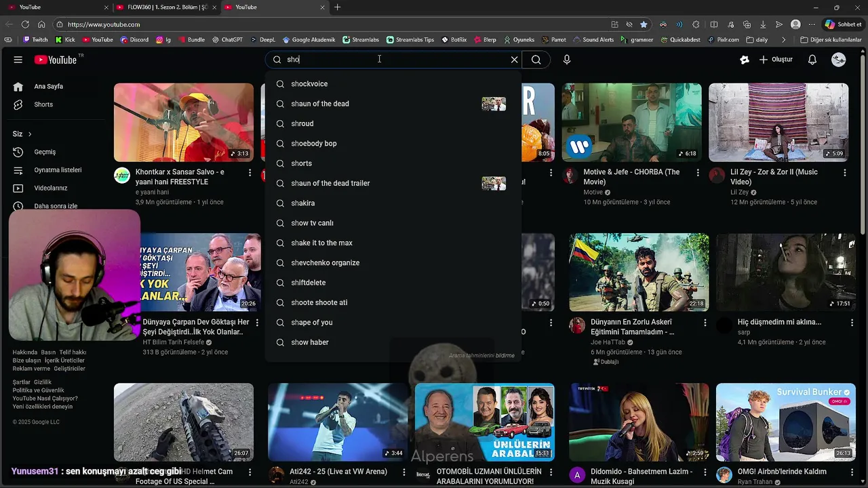
Task: Pick 'shaun of the dead trailer' suggestion
Action: pos(393,183)
